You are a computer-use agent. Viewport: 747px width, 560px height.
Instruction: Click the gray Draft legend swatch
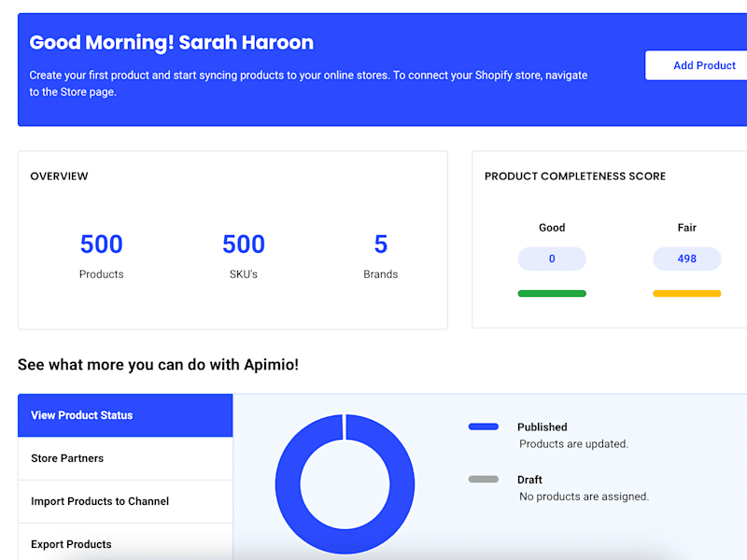(483, 479)
